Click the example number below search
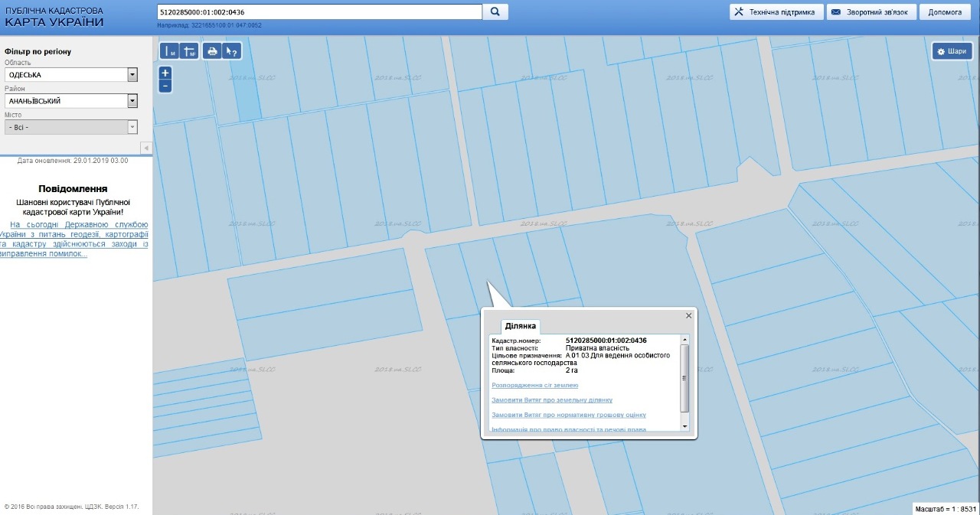This screenshot has width=980, height=515. coord(226,25)
